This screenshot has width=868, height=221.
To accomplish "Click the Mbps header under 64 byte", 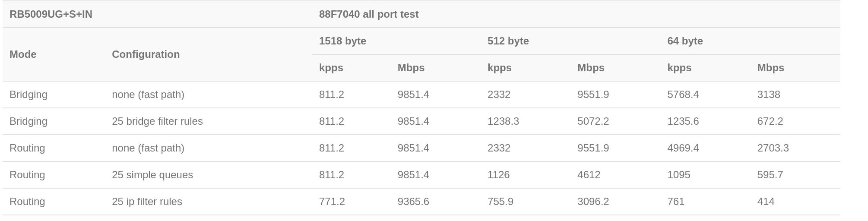I will tap(771, 68).
